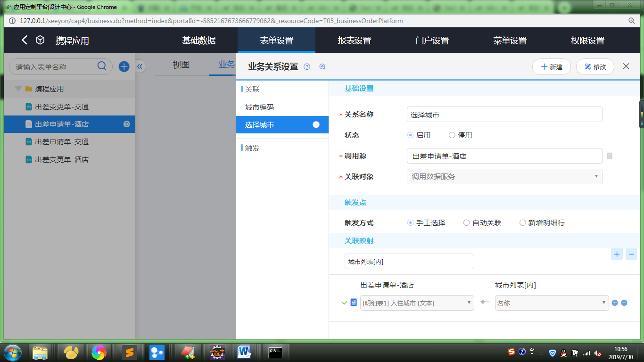Remove 选择城市 relation with its X icon
Image resolution: width=644 pixels, height=362 pixels.
(x=316, y=124)
